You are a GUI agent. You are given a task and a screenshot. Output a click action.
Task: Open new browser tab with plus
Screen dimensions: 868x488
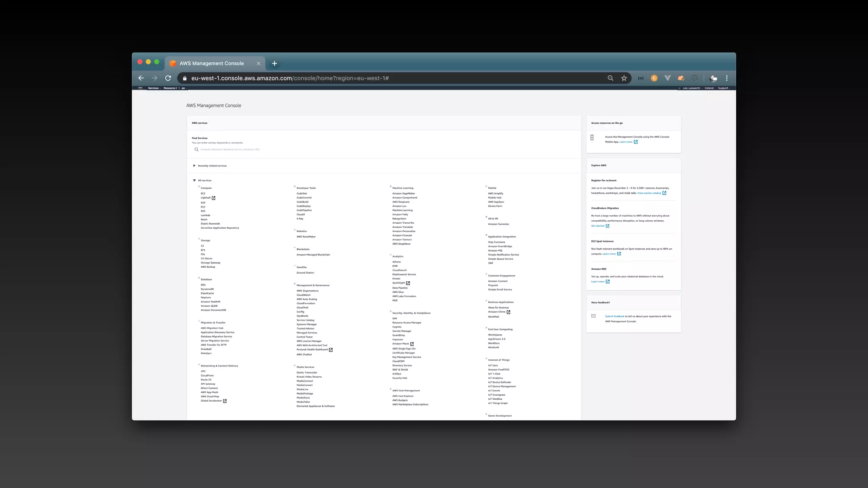[274, 64]
